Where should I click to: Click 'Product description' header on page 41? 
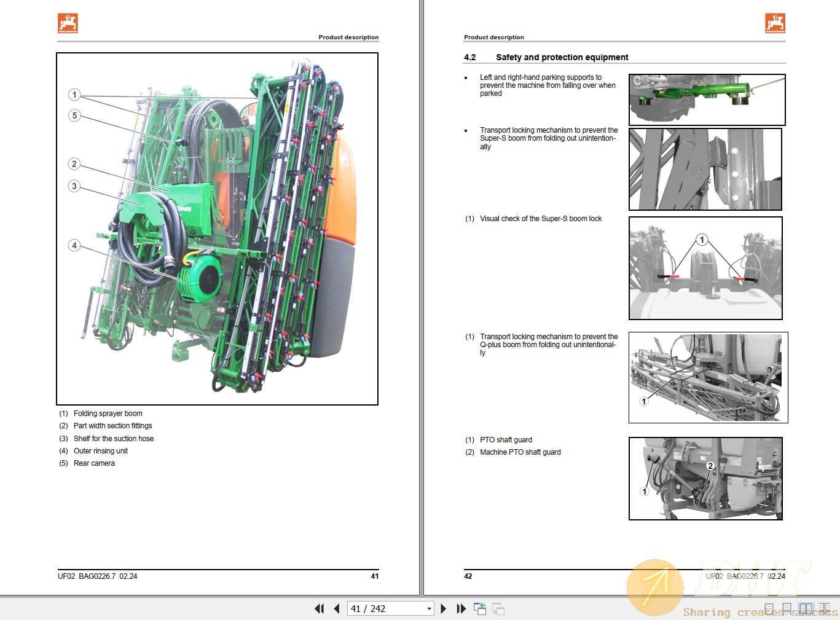pyautogui.click(x=348, y=37)
